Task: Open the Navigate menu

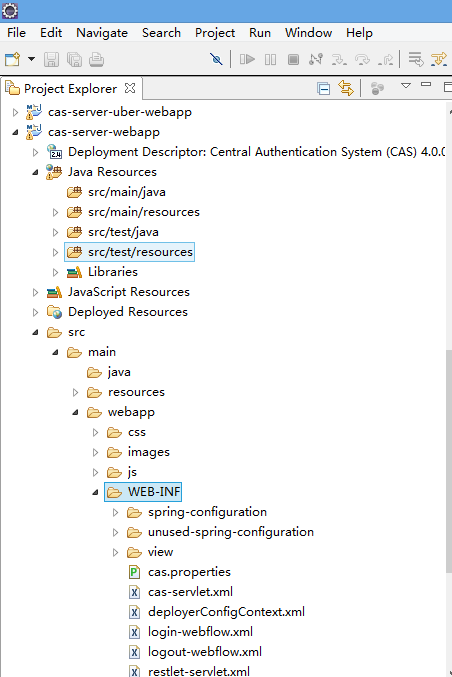Action: tap(102, 33)
